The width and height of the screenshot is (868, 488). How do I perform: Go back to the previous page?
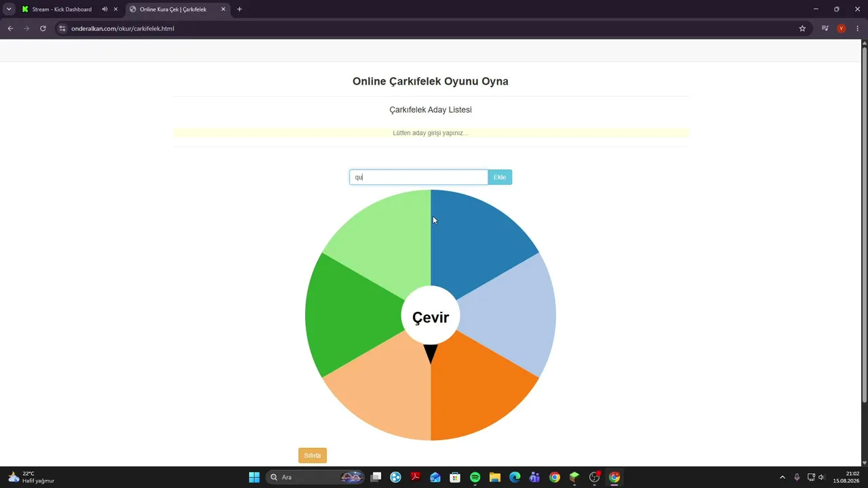(x=10, y=28)
